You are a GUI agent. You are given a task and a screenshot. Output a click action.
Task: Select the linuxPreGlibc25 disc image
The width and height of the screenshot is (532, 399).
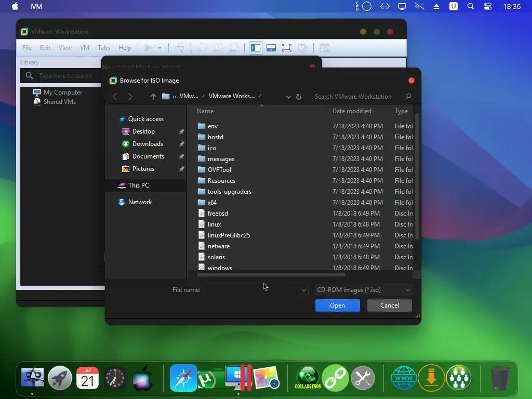coord(229,235)
